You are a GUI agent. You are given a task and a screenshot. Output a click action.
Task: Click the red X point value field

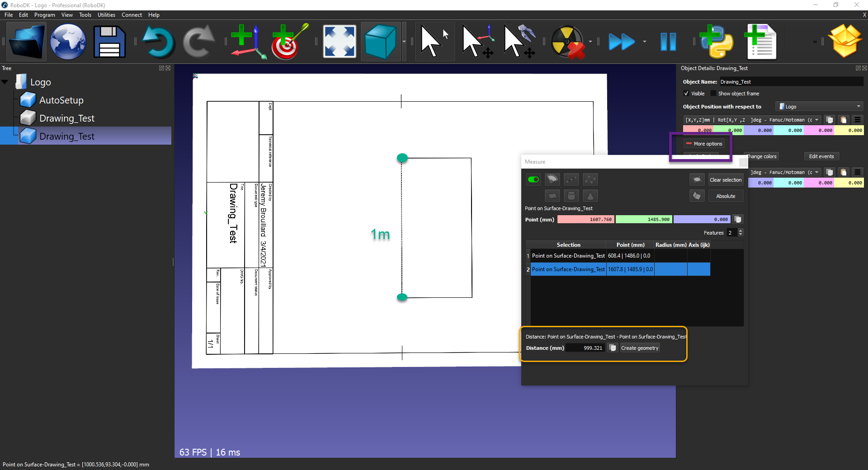click(x=585, y=220)
